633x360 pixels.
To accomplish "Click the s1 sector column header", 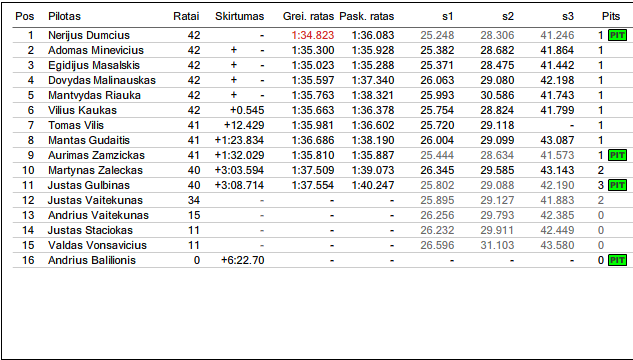I will pos(448,16).
